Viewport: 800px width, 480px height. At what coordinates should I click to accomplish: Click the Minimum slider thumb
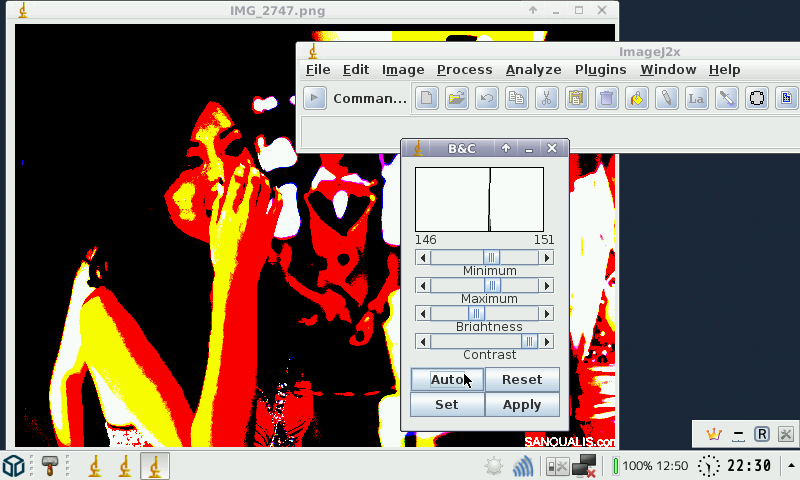coord(491,258)
